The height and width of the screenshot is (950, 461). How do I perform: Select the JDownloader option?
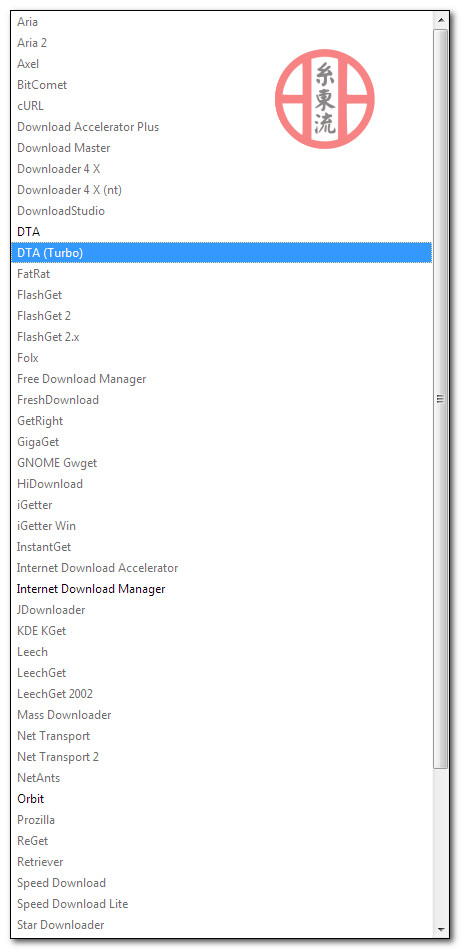[222, 610]
